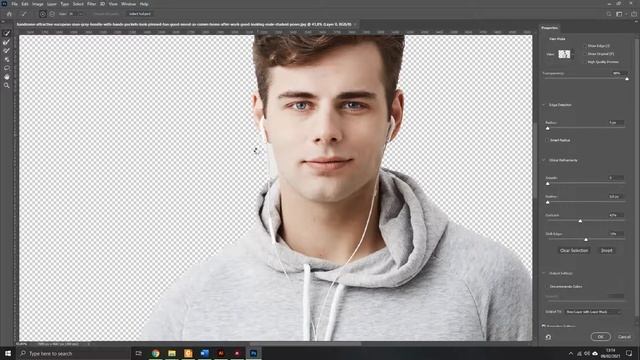Choose Subtract from selection circle-minus icon
640x360 pixels.
pyautogui.click(x=52, y=14)
